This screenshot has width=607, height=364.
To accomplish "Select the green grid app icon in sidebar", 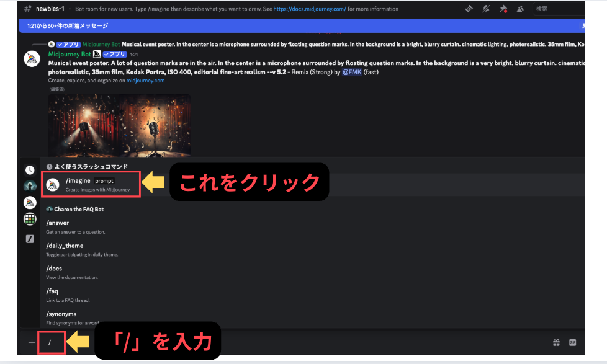I will click(x=30, y=219).
